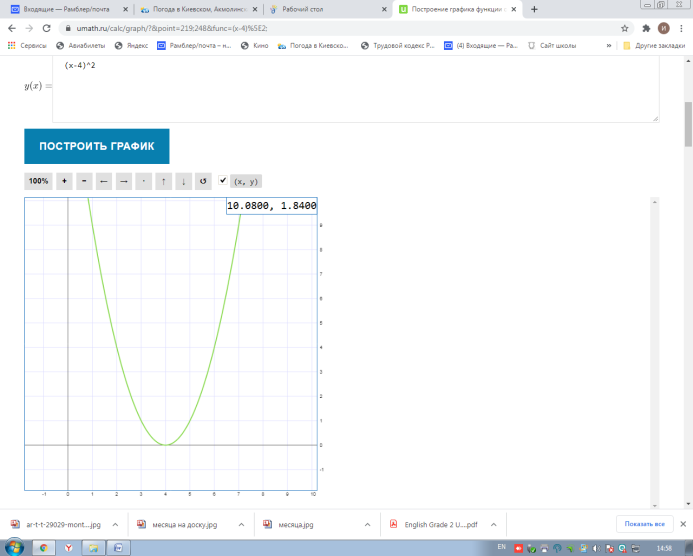
Task: Reset zoom with the 100% button
Action: [x=38, y=181]
